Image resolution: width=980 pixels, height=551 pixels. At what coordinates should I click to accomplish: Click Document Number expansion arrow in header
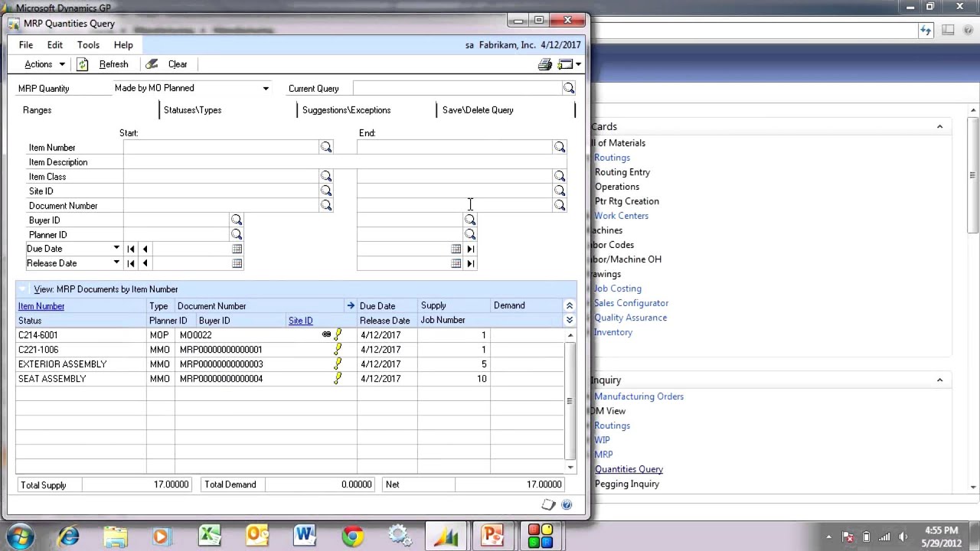351,305
